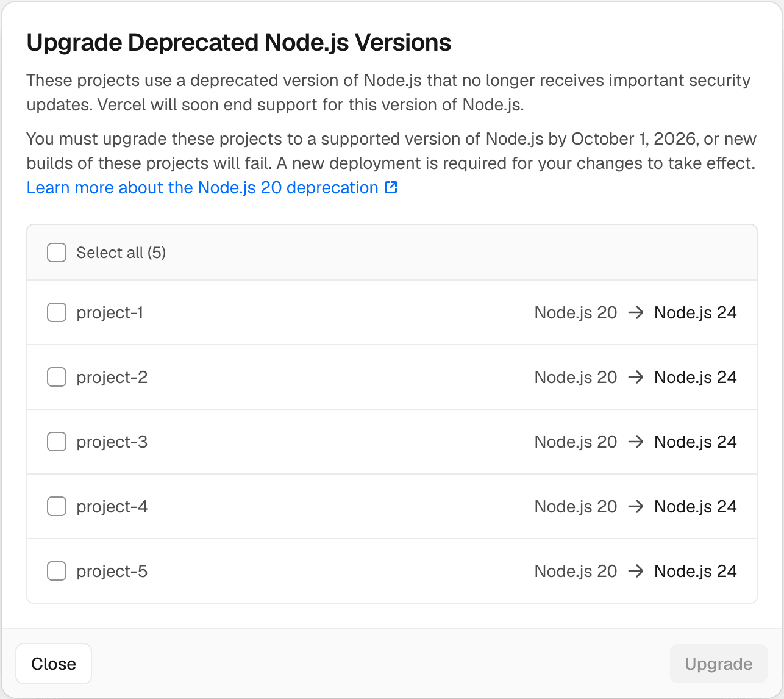Click the project-5 name label
This screenshot has height=699, width=784.
[x=112, y=572]
